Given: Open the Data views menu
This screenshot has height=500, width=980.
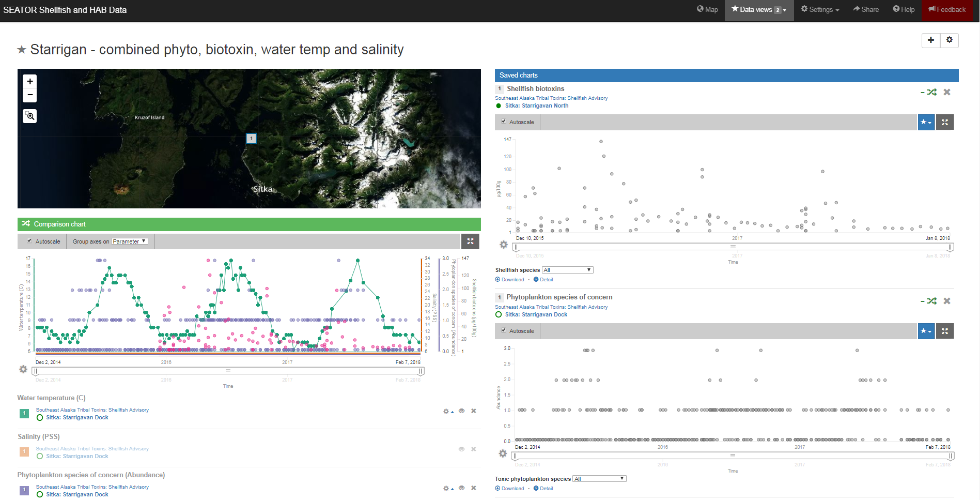Looking at the screenshot, I should pyautogui.click(x=759, y=10).
